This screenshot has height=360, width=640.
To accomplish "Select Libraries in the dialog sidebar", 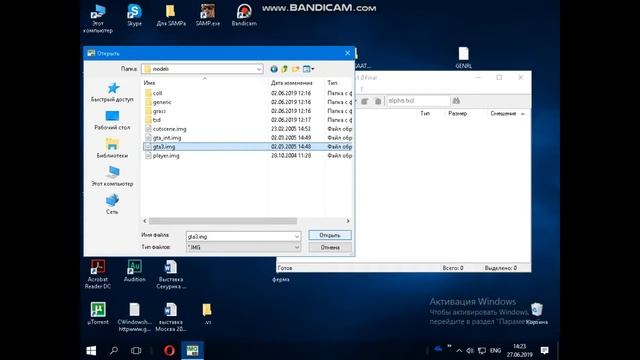I will pyautogui.click(x=112, y=148).
